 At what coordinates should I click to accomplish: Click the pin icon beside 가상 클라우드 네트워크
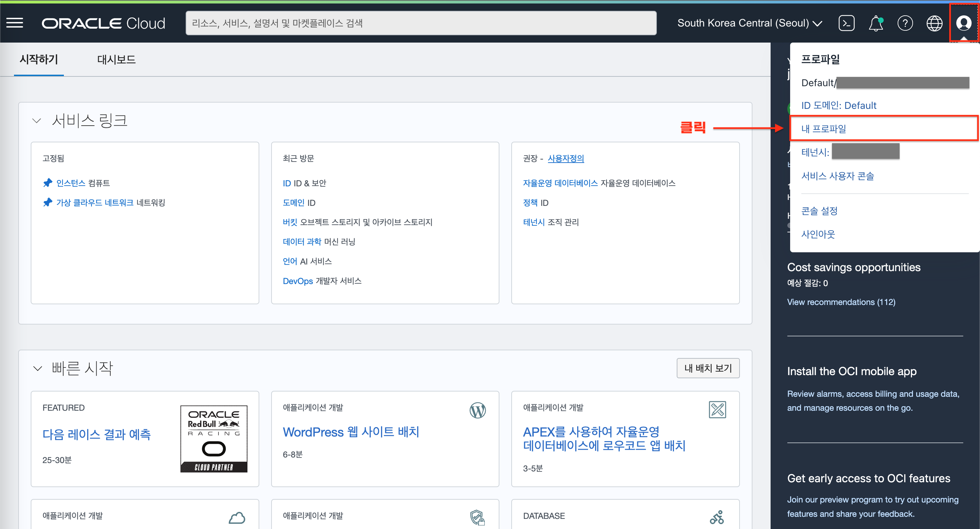(47, 202)
